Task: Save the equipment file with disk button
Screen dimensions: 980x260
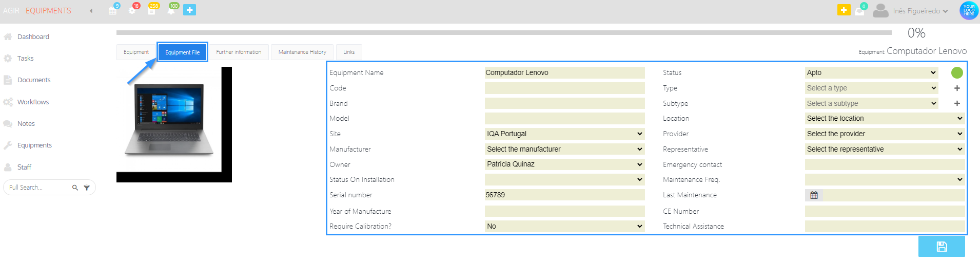Action: 942,247
